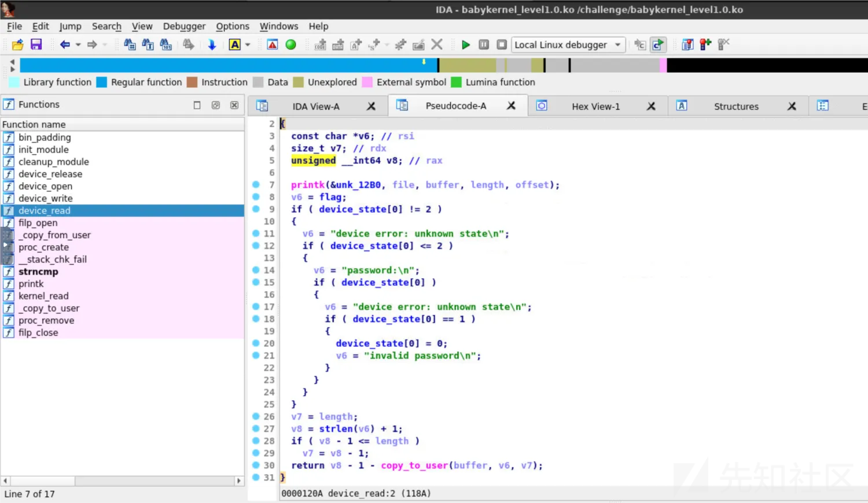Image resolution: width=868 pixels, height=503 pixels.
Task: Open the forward-history dropdown arrow
Action: pos(105,45)
